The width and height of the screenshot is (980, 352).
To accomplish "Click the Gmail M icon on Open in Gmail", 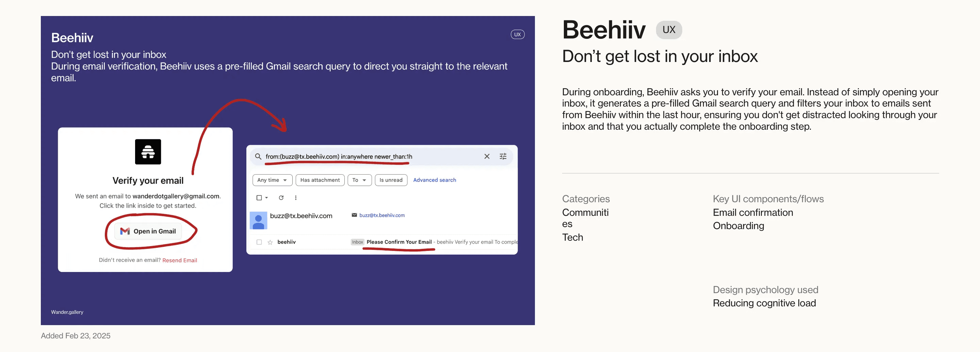I will 125,231.
